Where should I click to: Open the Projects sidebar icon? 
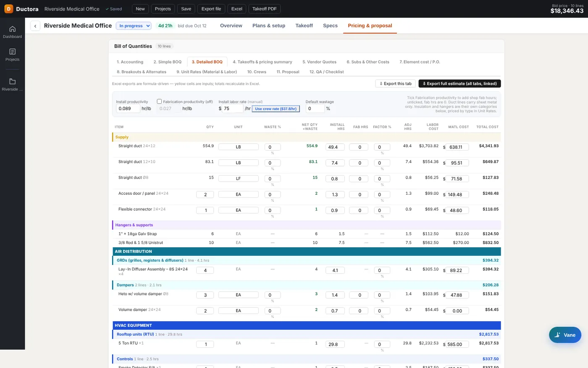(x=12, y=55)
